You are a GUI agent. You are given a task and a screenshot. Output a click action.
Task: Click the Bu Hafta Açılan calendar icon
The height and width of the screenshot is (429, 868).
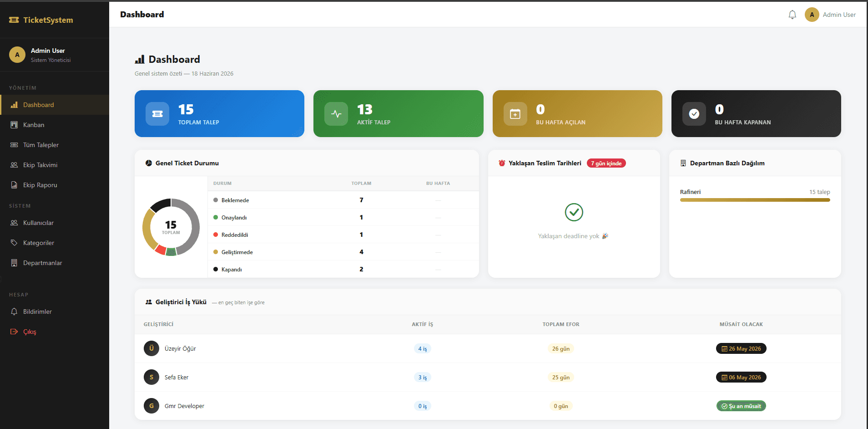click(515, 114)
